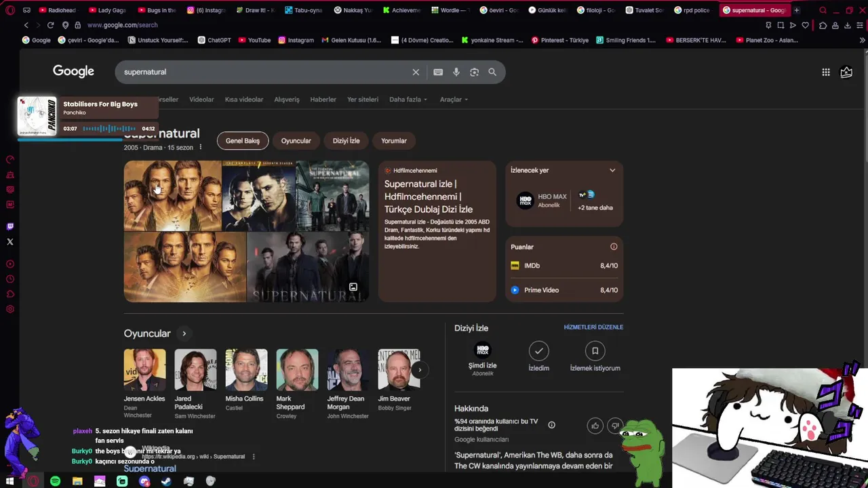Open the Wikipedia result options dots
This screenshot has width=868, height=488.
pyautogui.click(x=254, y=457)
